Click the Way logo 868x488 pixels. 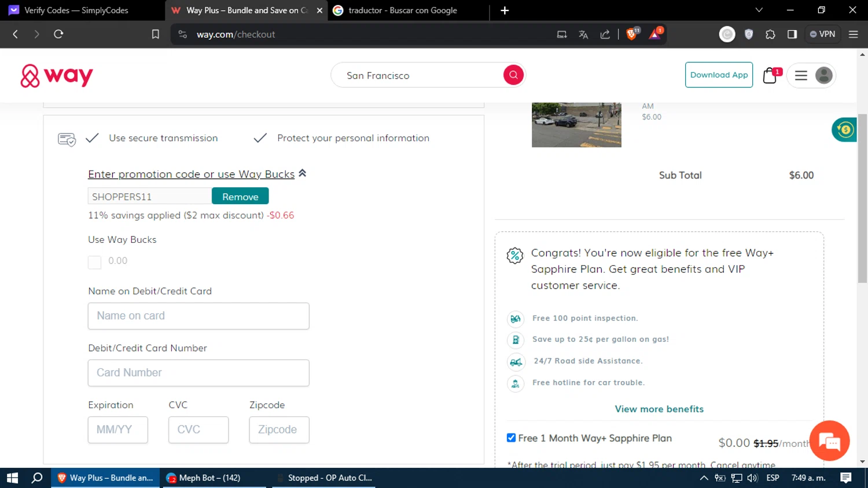[57, 76]
